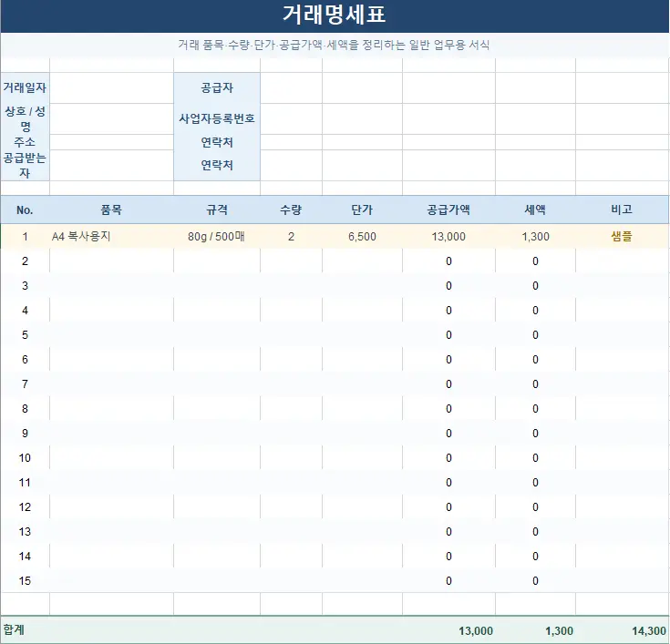The width and height of the screenshot is (670, 644).
Task: Click row number 3 in the No. column
Action: pyautogui.click(x=25, y=286)
